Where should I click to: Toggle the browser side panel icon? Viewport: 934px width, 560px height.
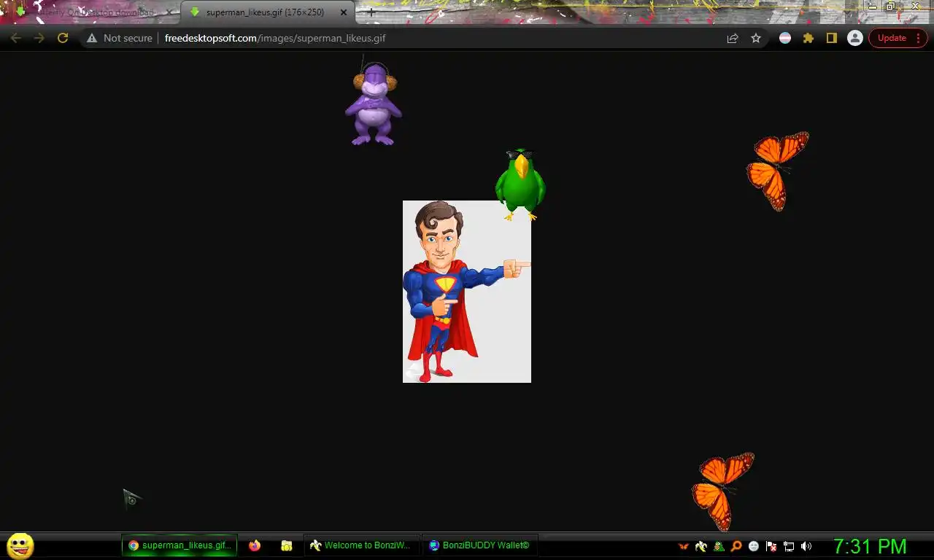coord(832,38)
